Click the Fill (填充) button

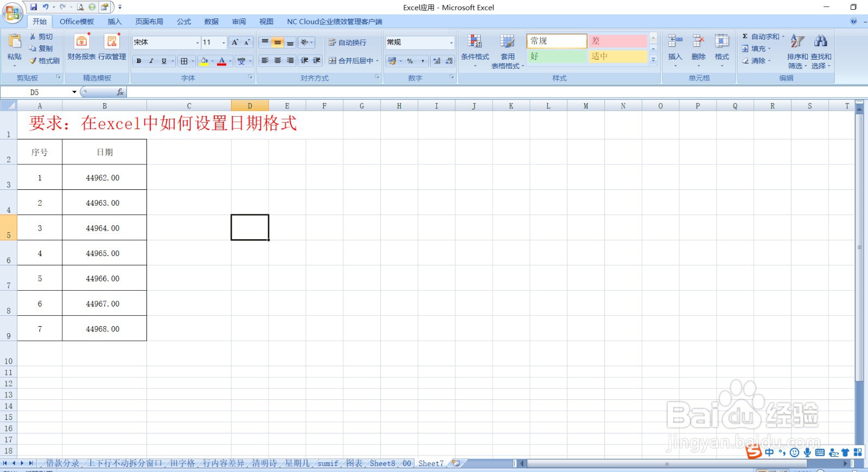point(756,48)
